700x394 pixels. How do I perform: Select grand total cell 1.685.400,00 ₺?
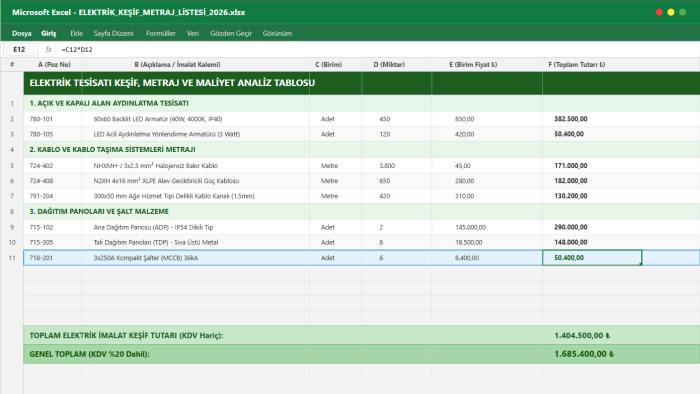(584, 354)
